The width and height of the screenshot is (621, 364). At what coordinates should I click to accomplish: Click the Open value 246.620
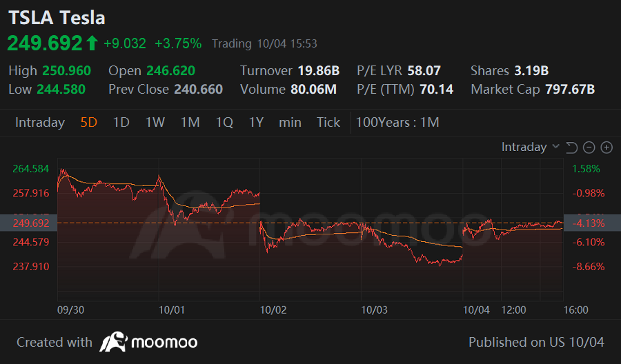point(170,71)
